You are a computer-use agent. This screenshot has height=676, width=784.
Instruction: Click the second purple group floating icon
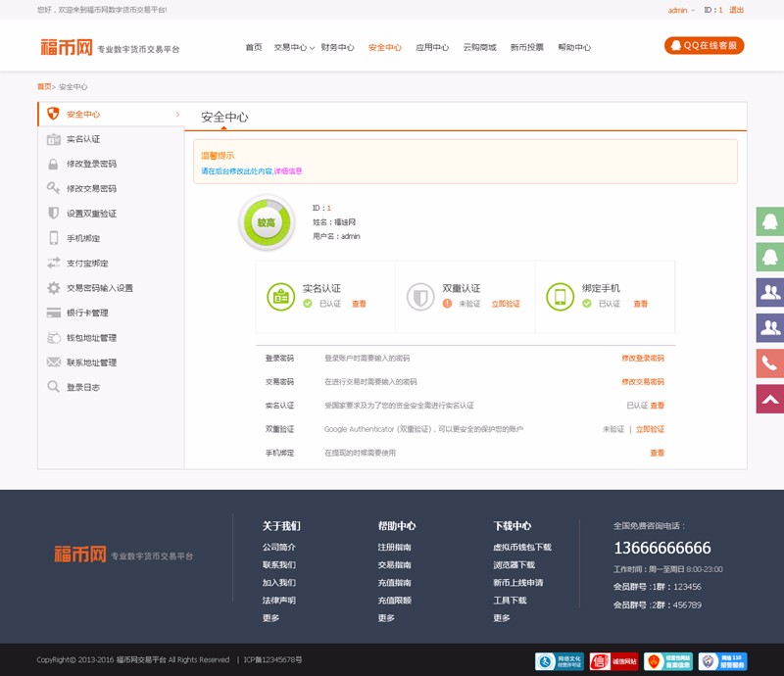coord(770,328)
